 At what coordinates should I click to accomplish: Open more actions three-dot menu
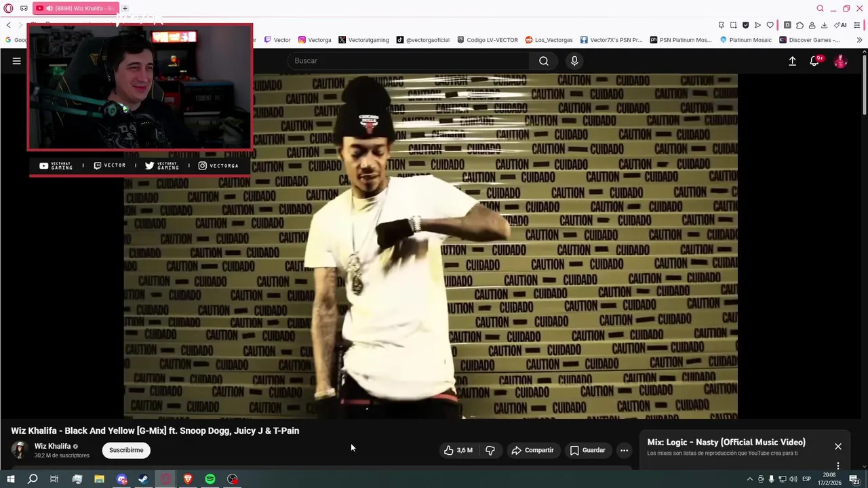[624, 450]
